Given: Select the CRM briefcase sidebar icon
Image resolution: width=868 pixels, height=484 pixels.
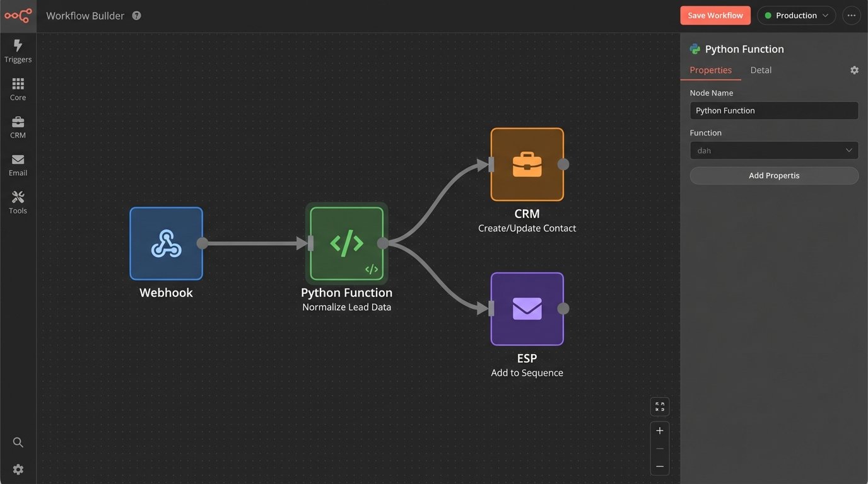Looking at the screenshot, I should [18, 127].
